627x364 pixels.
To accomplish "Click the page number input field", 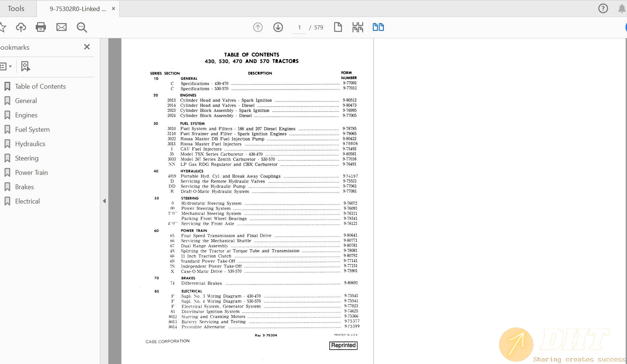I will (300, 28).
